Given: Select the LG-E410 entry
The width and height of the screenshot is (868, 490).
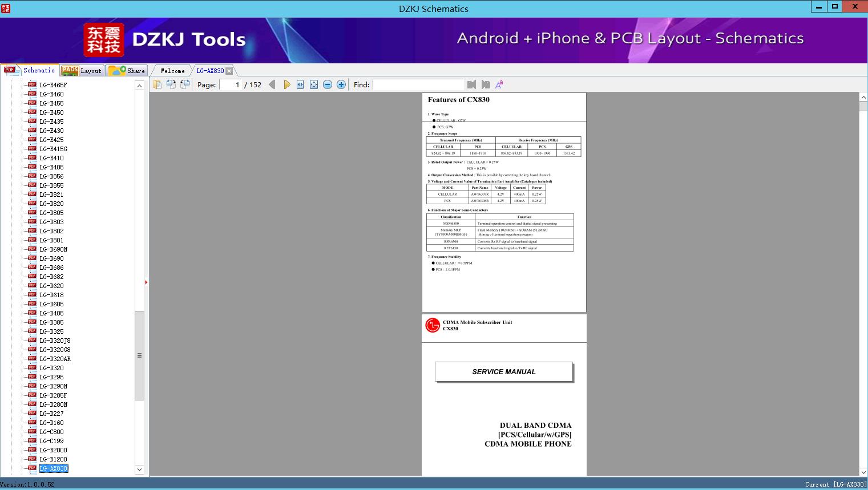Looking at the screenshot, I should [x=51, y=158].
